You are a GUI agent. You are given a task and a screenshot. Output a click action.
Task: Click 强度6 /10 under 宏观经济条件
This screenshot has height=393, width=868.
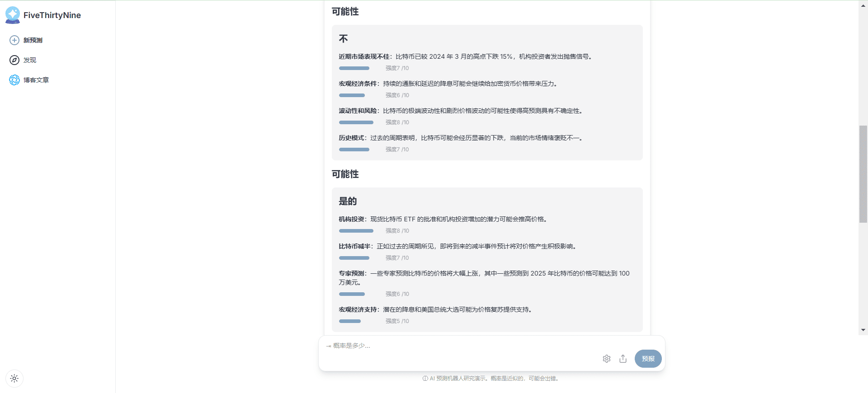[x=397, y=95]
